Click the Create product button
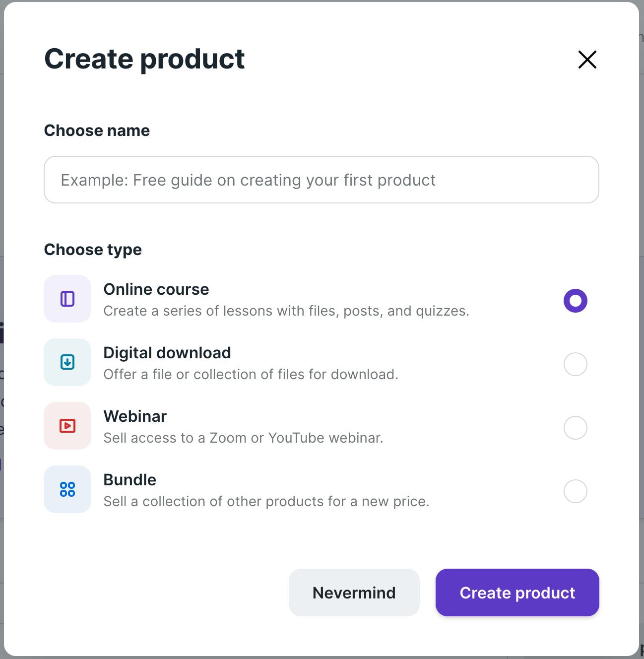644x659 pixels. pos(517,593)
